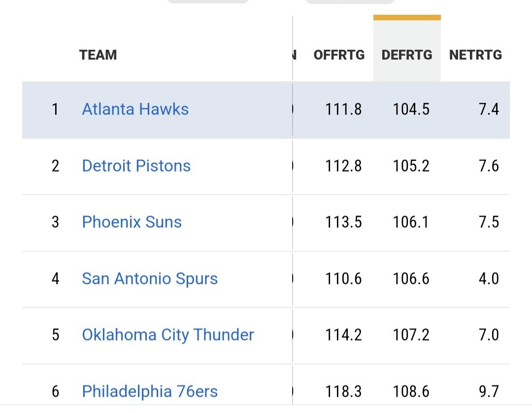The width and height of the screenshot is (532, 413).
Task: Click San Antonio Spurs offensive rating 110.6
Action: tap(343, 278)
